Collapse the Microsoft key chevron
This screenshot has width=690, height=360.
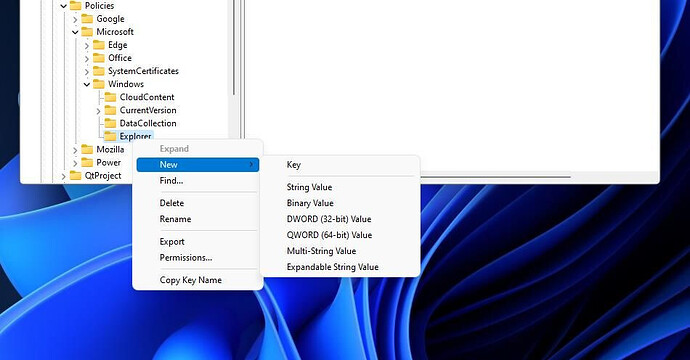coord(75,32)
